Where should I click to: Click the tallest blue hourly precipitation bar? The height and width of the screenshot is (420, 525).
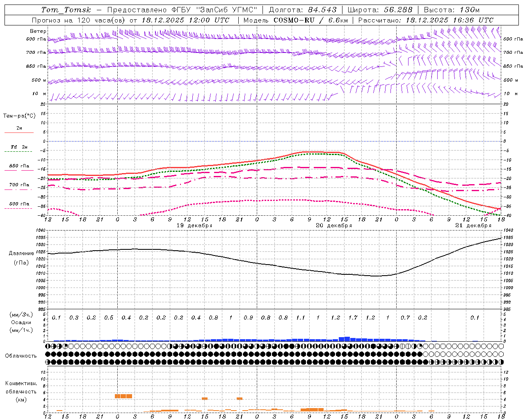click(347, 339)
